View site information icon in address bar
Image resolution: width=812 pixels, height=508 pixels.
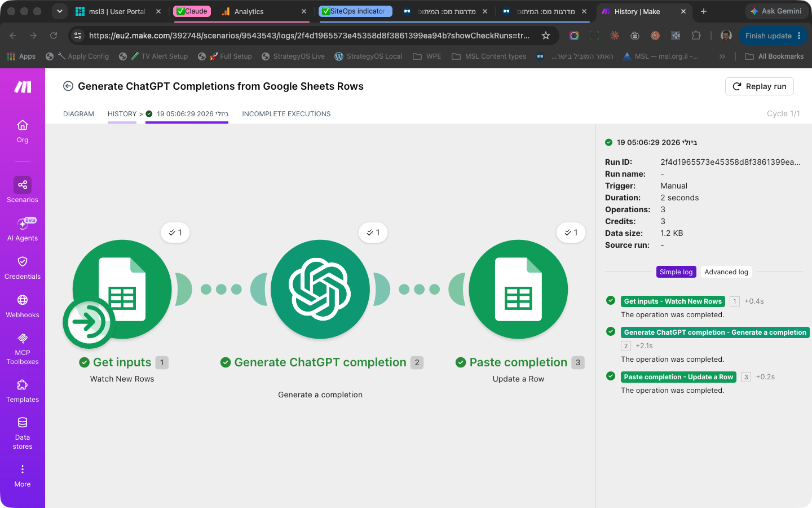[x=78, y=36]
